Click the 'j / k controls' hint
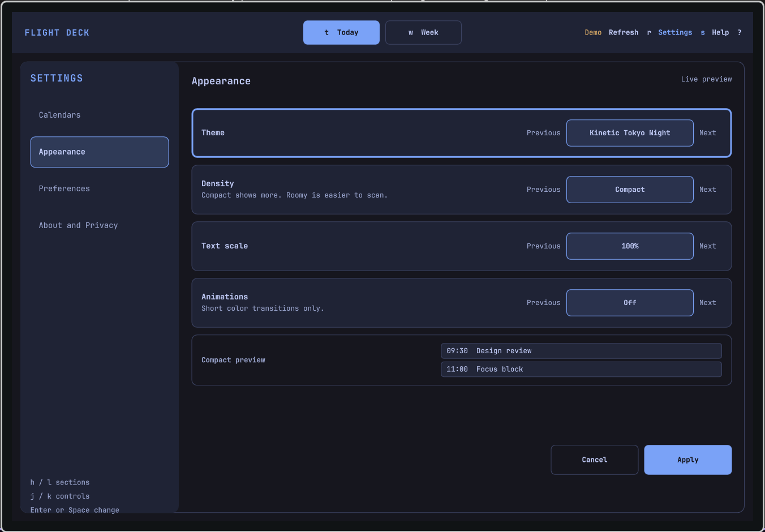 coord(60,496)
